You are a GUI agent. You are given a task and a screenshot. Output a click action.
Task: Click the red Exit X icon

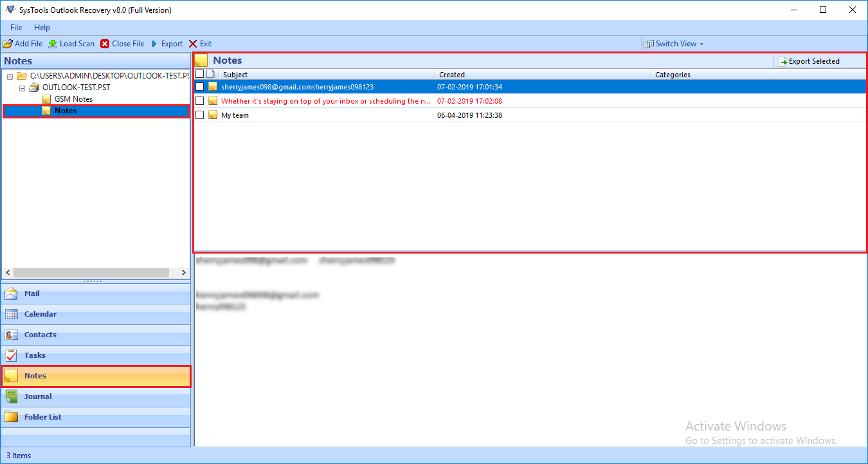pyautogui.click(x=193, y=44)
